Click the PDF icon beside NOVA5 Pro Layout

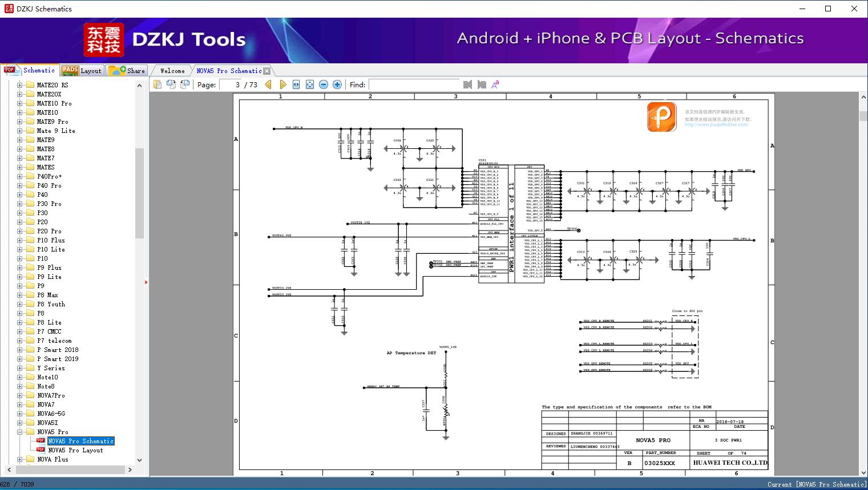point(41,450)
